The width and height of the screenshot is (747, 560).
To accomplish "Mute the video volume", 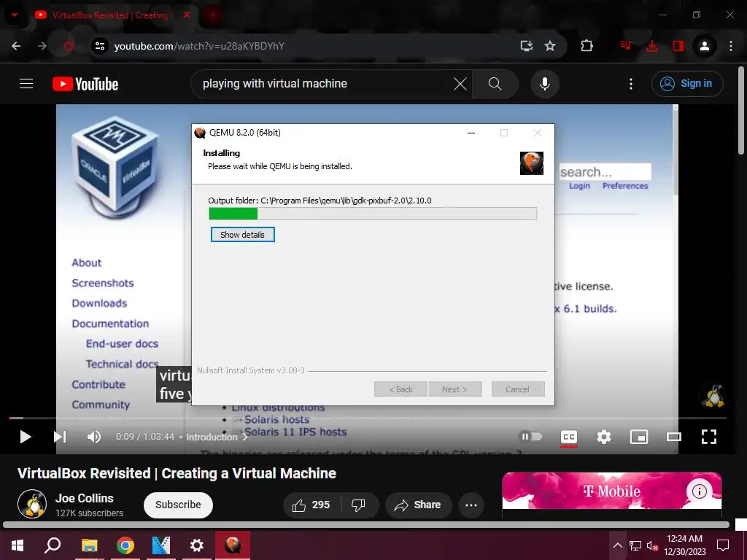I will 94,437.
